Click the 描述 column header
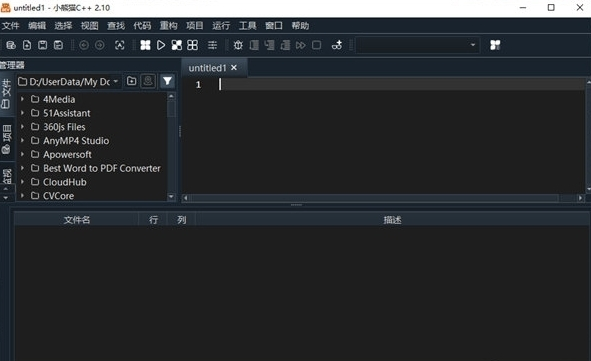Image resolution: width=591 pixels, height=361 pixels. (392, 220)
